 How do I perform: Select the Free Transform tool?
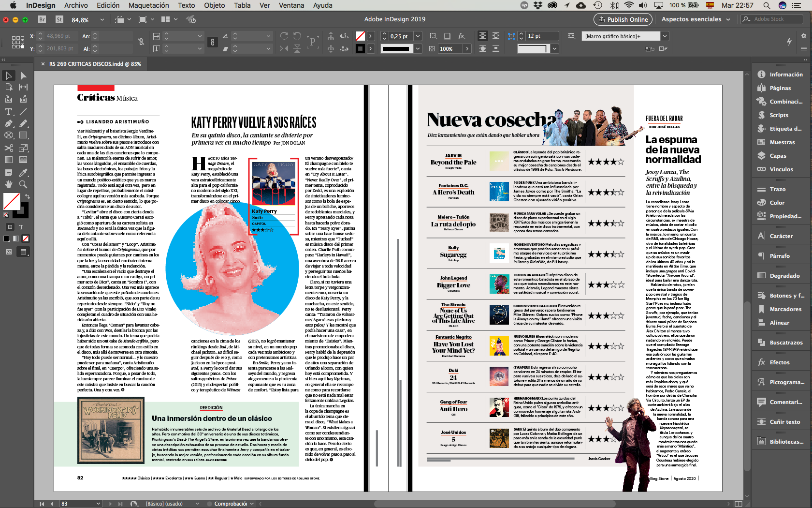pos(23,148)
